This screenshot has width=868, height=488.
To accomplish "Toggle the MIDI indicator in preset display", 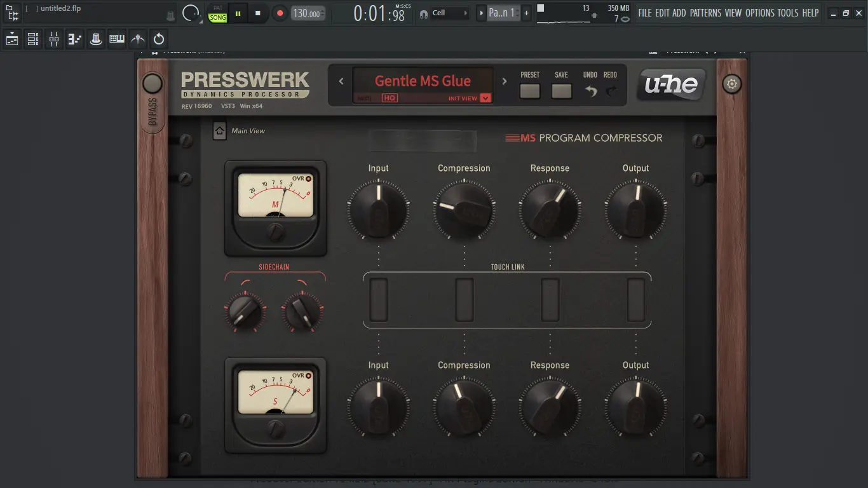I will [364, 98].
